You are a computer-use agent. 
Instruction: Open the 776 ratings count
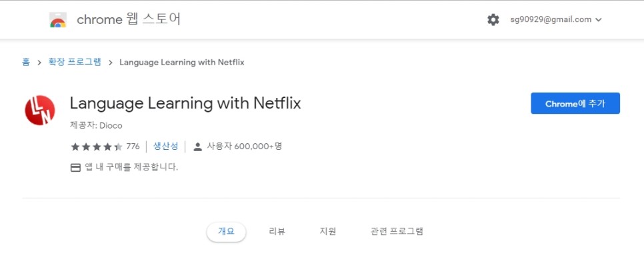click(133, 146)
